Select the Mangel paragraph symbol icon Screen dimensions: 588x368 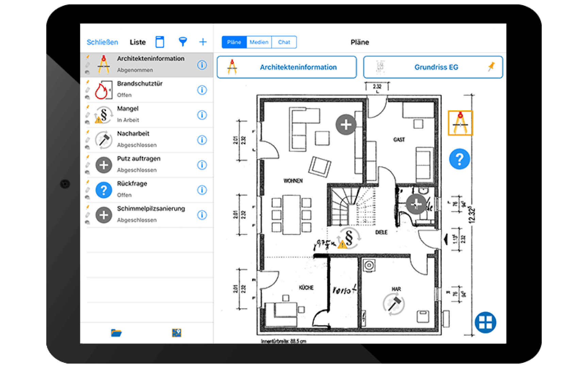pyautogui.click(x=104, y=114)
